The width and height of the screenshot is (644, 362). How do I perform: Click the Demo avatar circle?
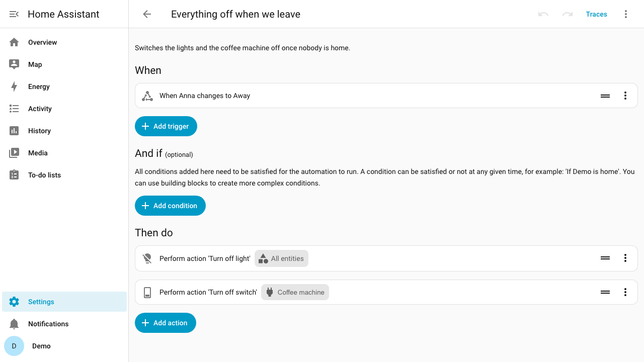click(14, 346)
